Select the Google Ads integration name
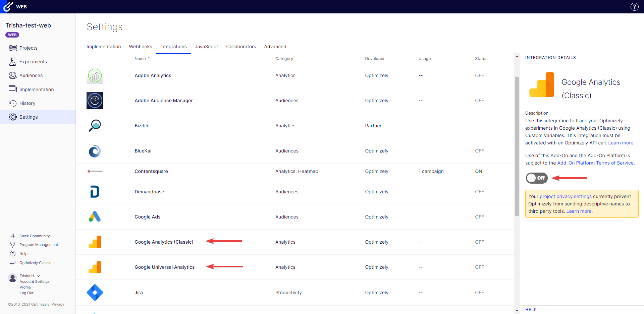The image size is (644, 314). point(148,217)
